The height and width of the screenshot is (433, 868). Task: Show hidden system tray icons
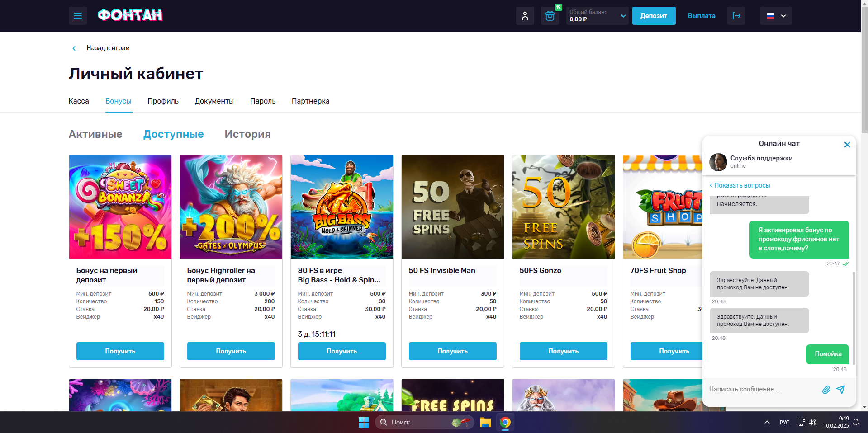coord(767,422)
